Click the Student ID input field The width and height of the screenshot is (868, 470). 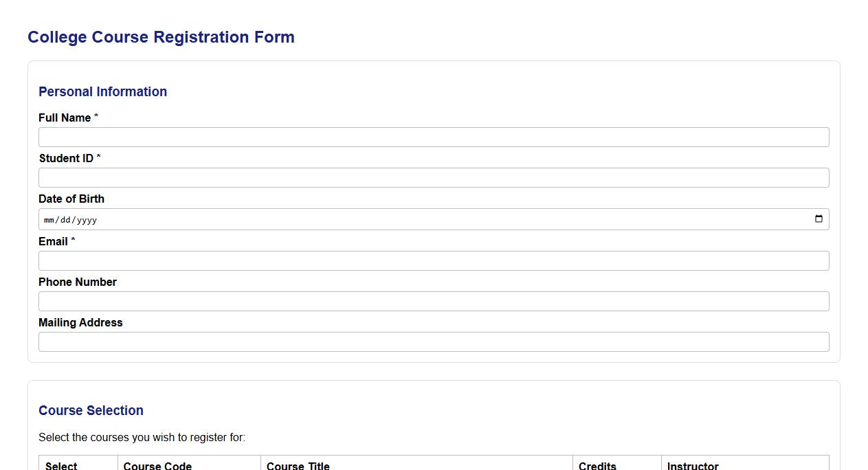(434, 177)
